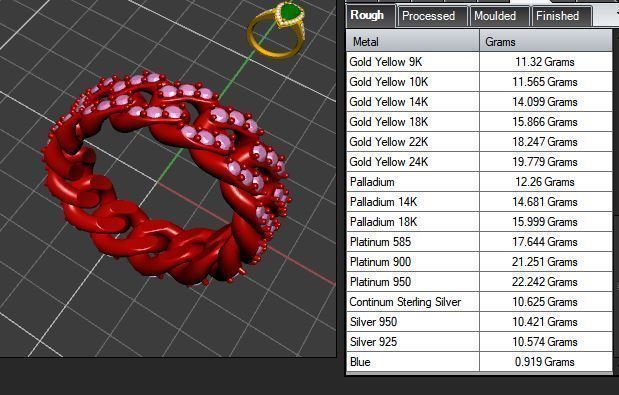Image resolution: width=619 pixels, height=395 pixels.
Task: Select the Platinum 585 row
Action: point(479,242)
